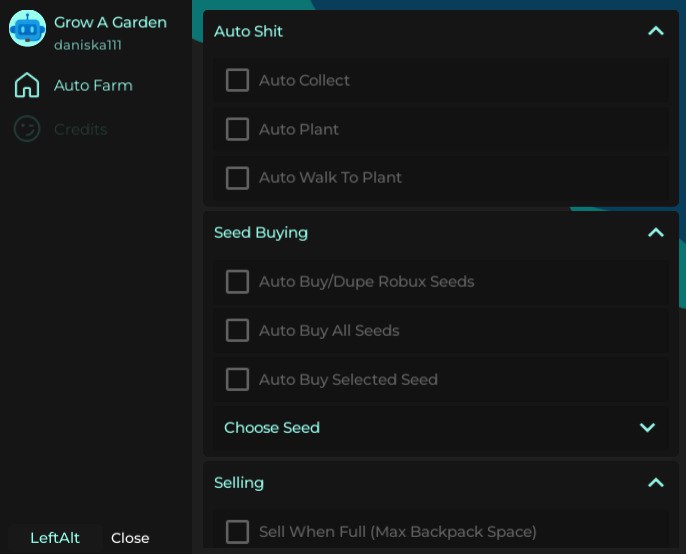This screenshot has width=686, height=554.
Task: Toggle Auto Buy All Seeds checkbox
Action: tap(237, 330)
